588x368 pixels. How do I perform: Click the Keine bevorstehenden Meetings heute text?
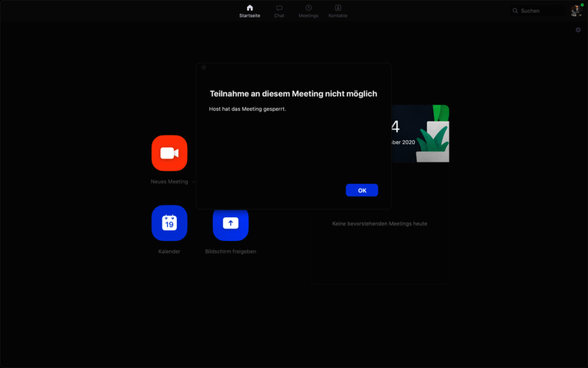380,224
